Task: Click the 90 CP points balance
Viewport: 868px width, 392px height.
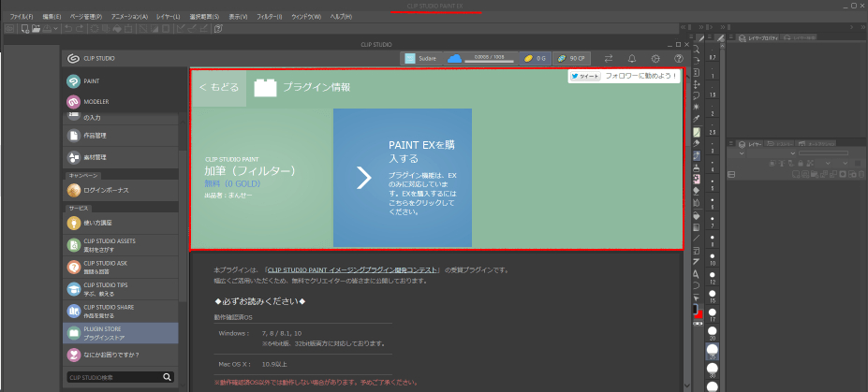Action: (x=570, y=58)
